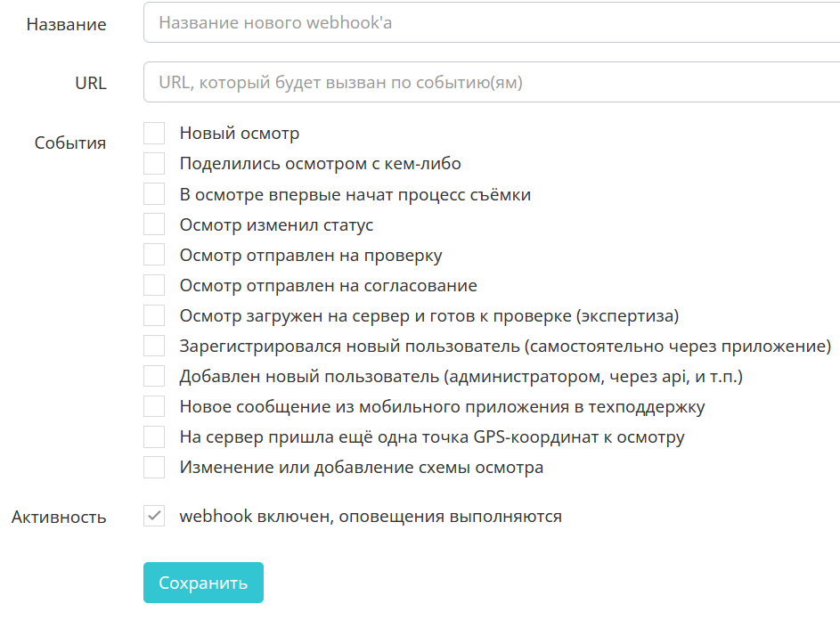840x620 pixels.
Task: Disable the 'webhook включен' activity checkbox
Action: 154,516
